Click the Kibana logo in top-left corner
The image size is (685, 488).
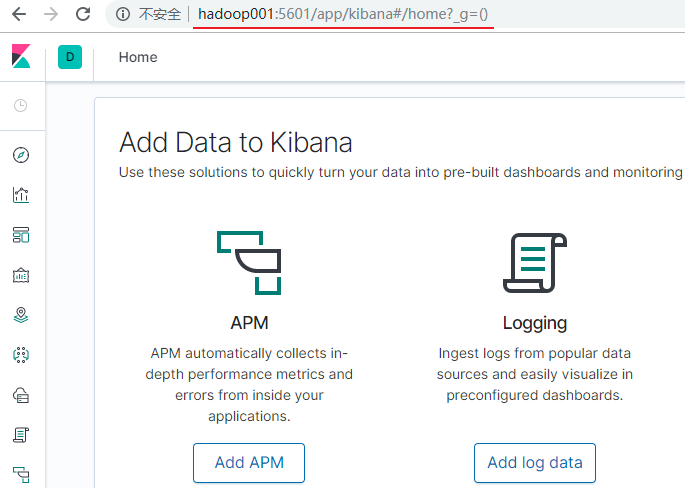point(21,57)
